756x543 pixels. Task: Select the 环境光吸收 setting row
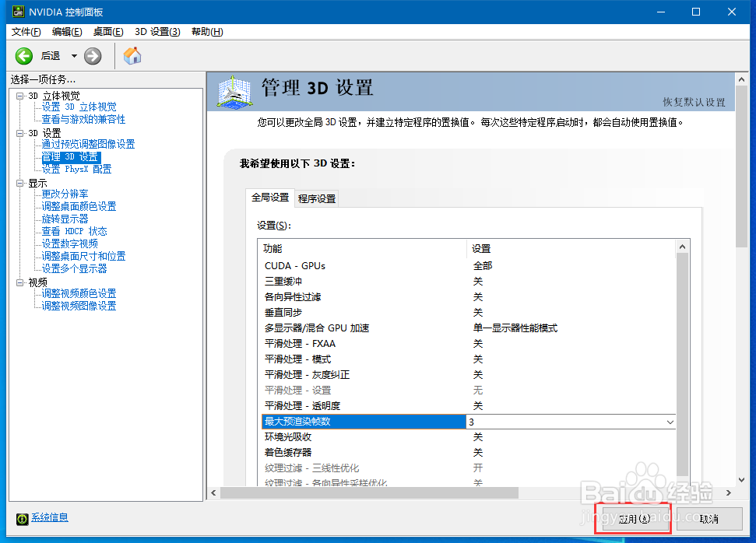pos(468,437)
